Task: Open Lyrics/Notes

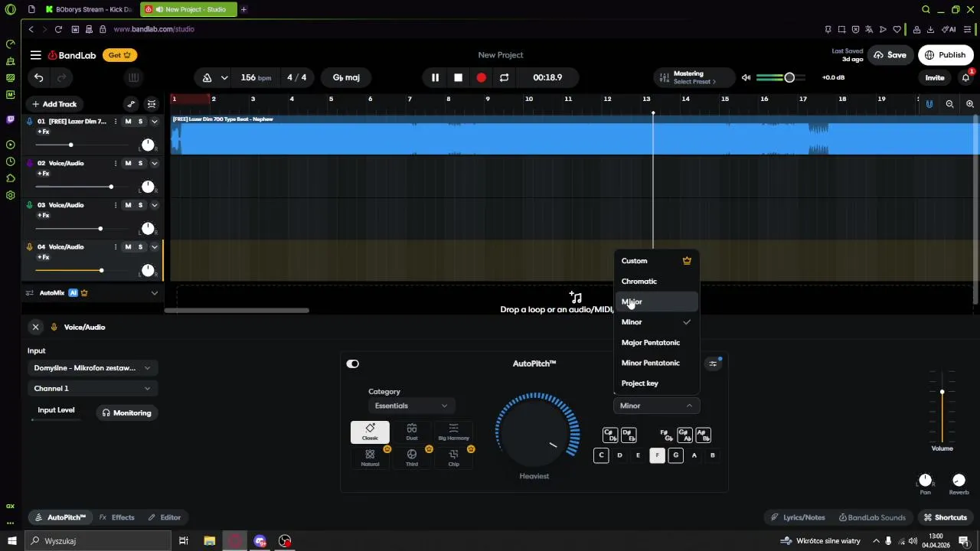Action: [798, 517]
